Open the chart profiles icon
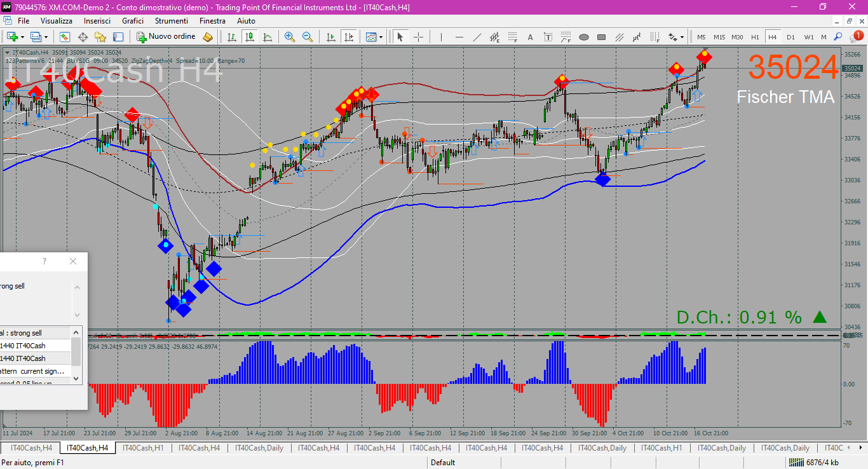 click(36, 37)
